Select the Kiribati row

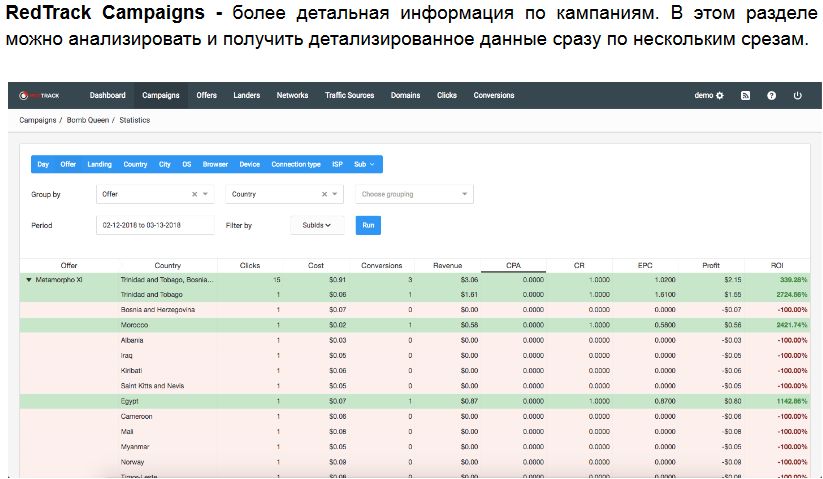click(x=415, y=370)
